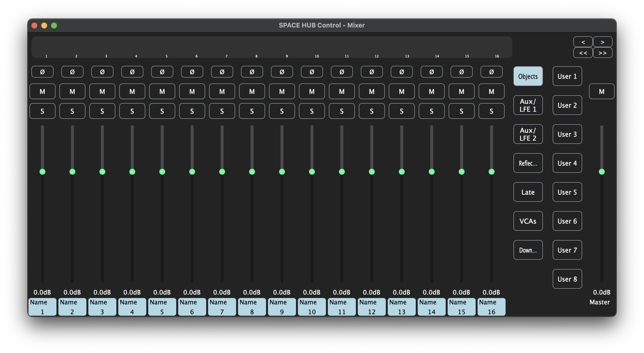Invert phase on channel 1
Viewport: 644px width, 353px height.
[42, 72]
